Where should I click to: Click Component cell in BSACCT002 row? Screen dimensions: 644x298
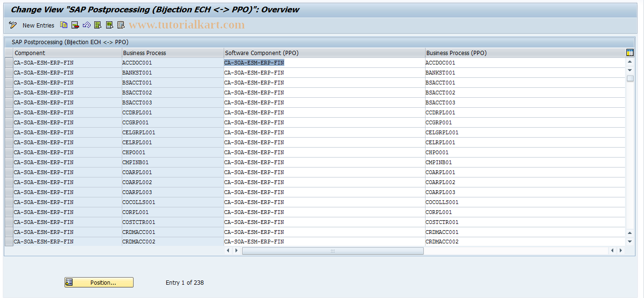click(x=68, y=93)
